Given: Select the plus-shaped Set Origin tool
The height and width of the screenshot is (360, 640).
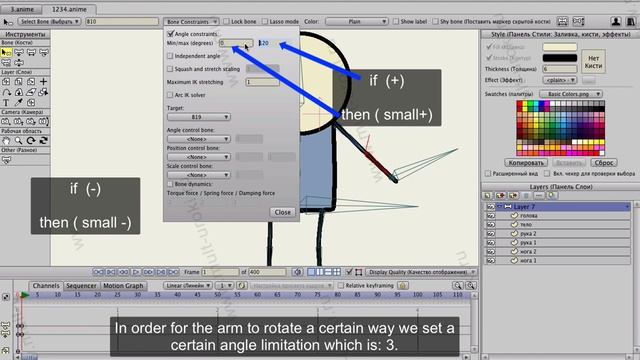Looking at the screenshot, I should pyautogui.click(x=44, y=82).
